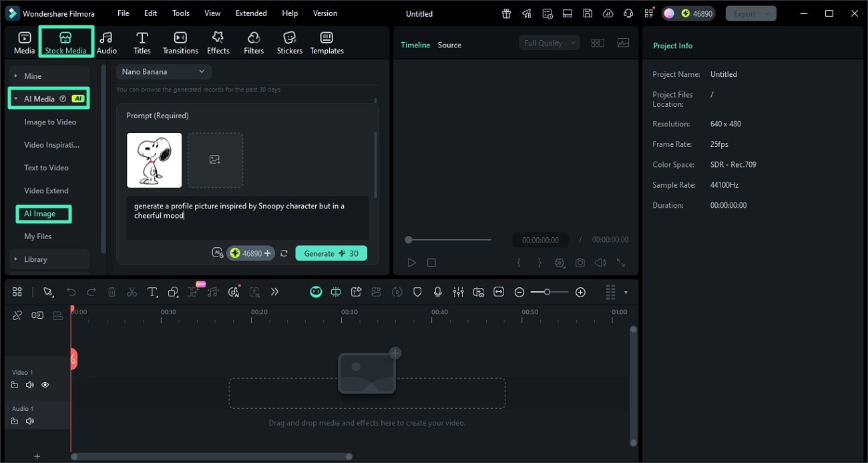Open the gift icon in title bar
This screenshot has height=463, width=868.
507,13
